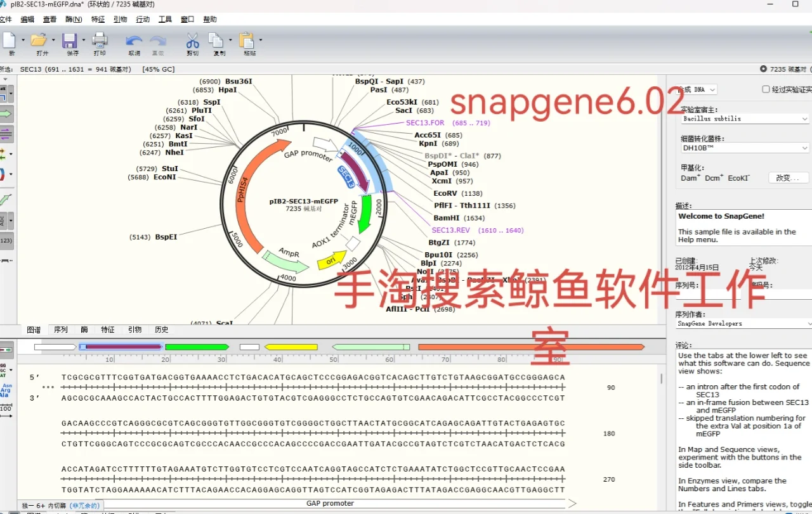This screenshot has width=812, height=514.
Task: Click the GG/GC/AT sequence display icon
Action: pyautogui.click(x=4, y=369)
